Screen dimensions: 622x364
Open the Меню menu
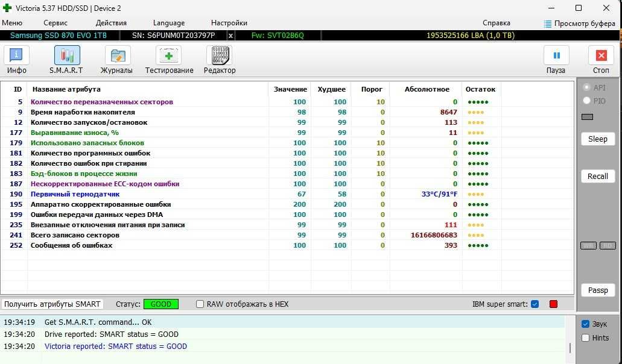(x=12, y=23)
